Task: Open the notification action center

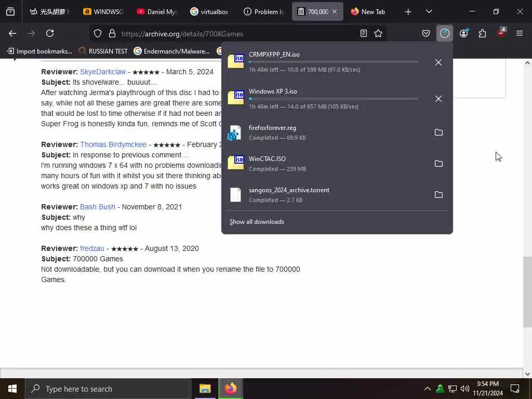Action: pos(515,389)
